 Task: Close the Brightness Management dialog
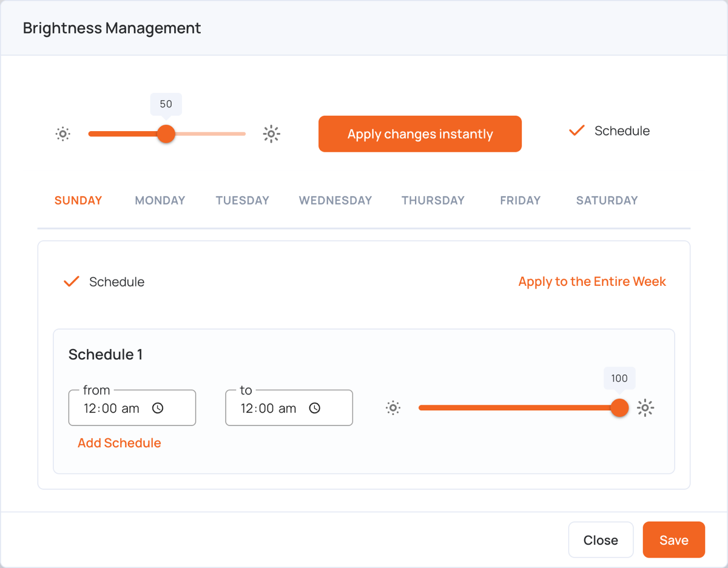click(x=601, y=539)
